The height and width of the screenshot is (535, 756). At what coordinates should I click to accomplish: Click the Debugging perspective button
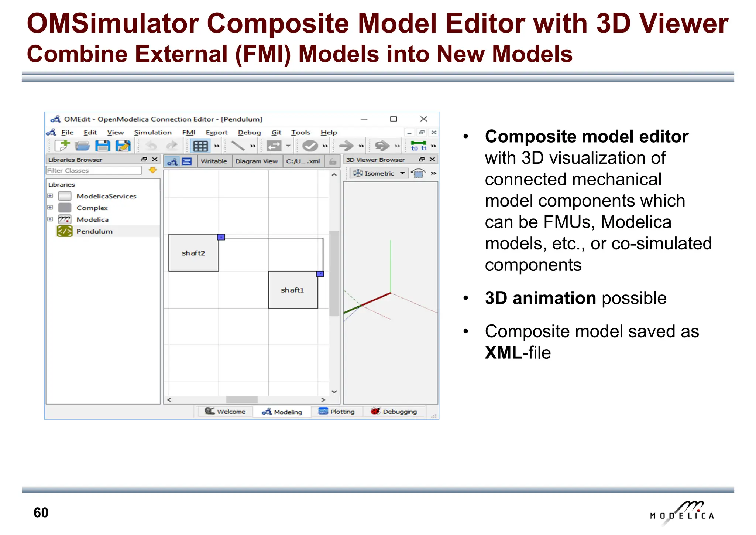point(394,412)
